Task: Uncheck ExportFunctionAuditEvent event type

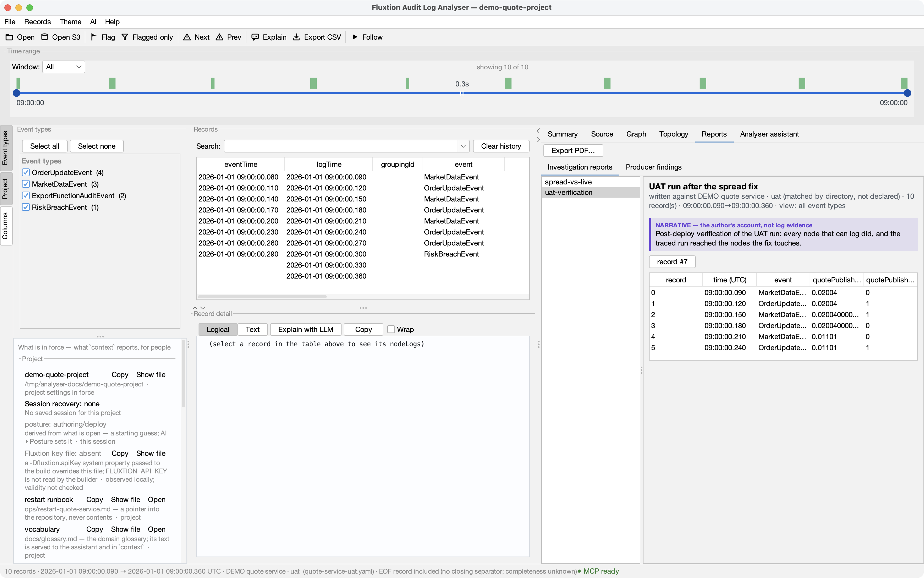Action: (26, 196)
